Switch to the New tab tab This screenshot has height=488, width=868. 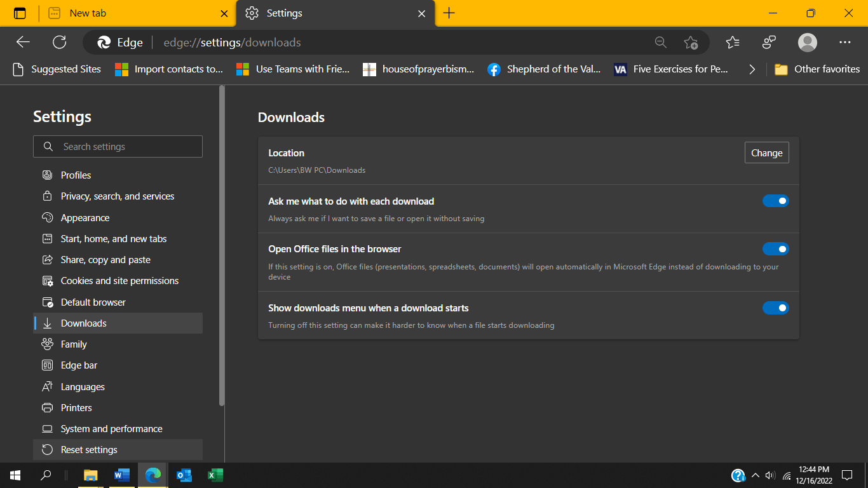coord(137,13)
